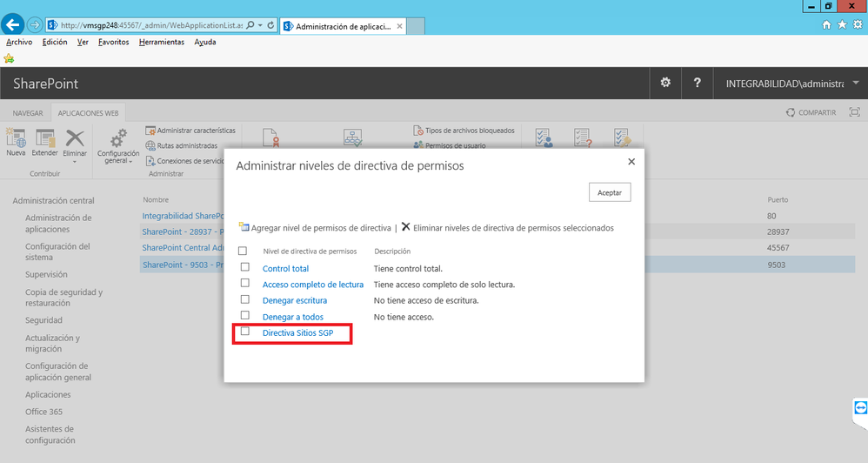Image resolution: width=868 pixels, height=463 pixels.
Task: Click Conexiones de servicio in ribbon
Action: [x=185, y=161]
